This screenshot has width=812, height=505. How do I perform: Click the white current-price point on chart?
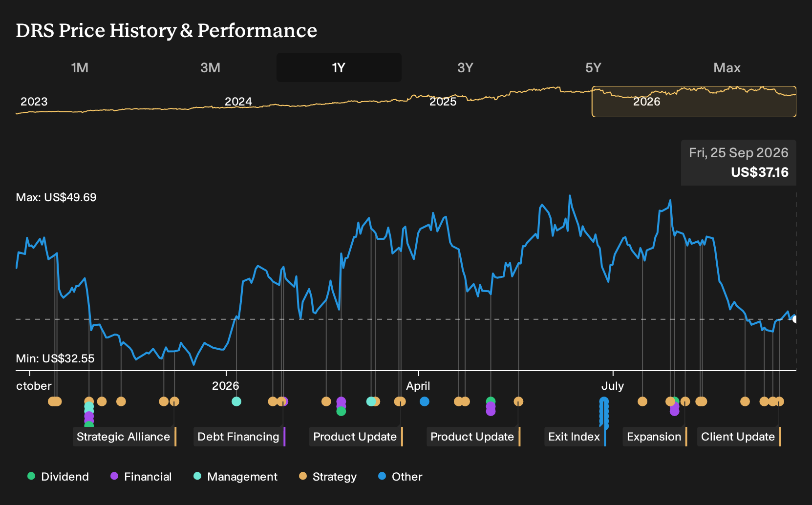point(795,319)
